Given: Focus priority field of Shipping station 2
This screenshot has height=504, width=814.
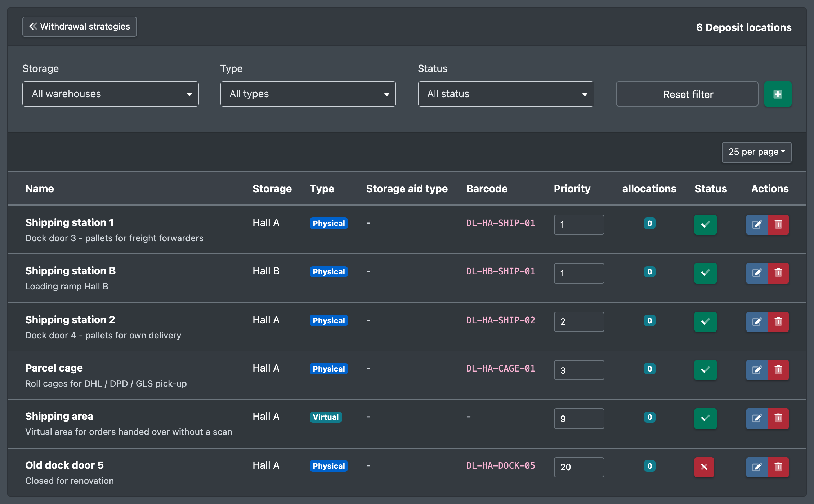Looking at the screenshot, I should tap(579, 322).
